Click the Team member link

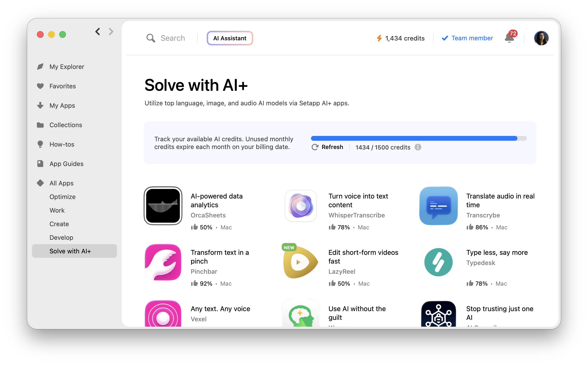click(x=467, y=38)
